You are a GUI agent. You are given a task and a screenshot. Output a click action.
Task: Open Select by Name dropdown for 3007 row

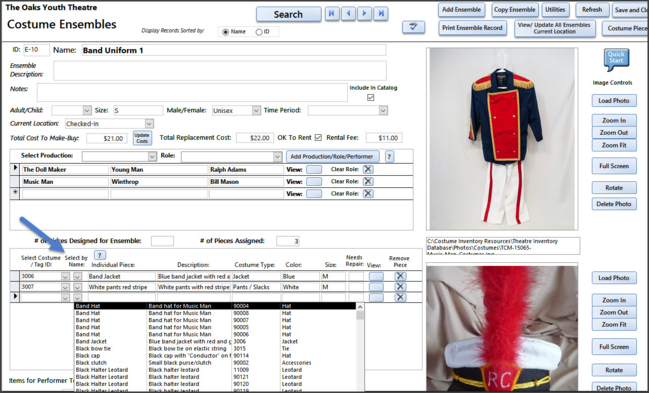pos(77,287)
